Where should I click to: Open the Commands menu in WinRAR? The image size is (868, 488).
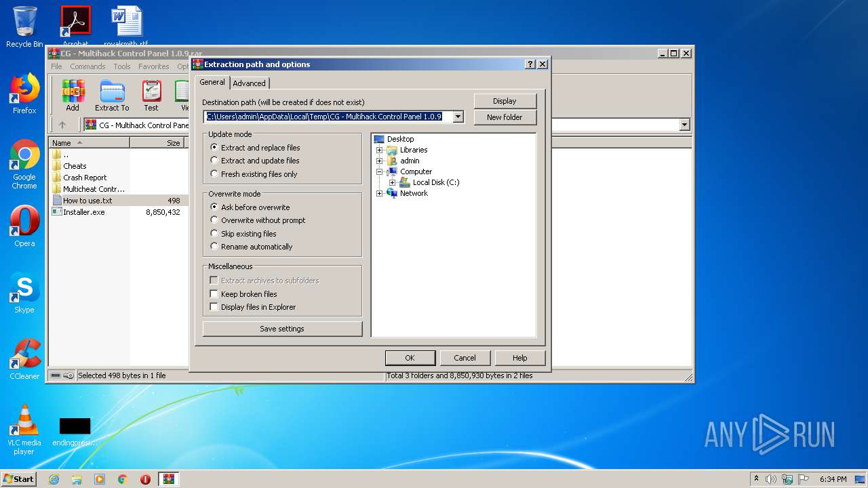coord(87,66)
